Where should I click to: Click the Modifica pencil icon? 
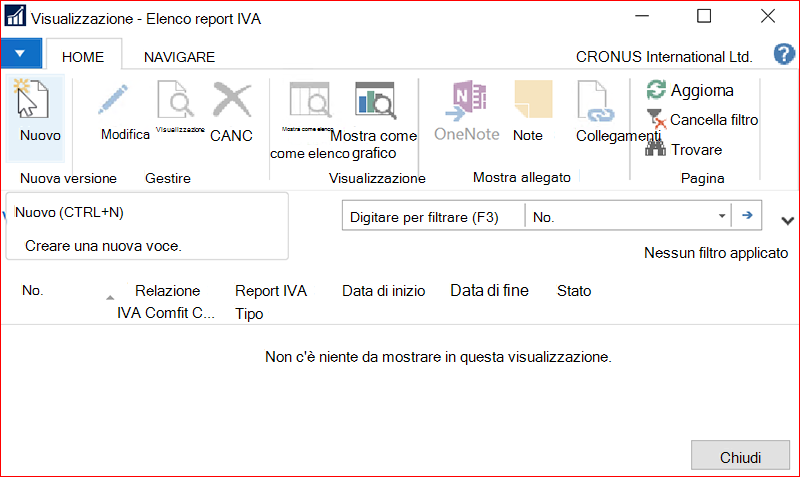[x=113, y=99]
